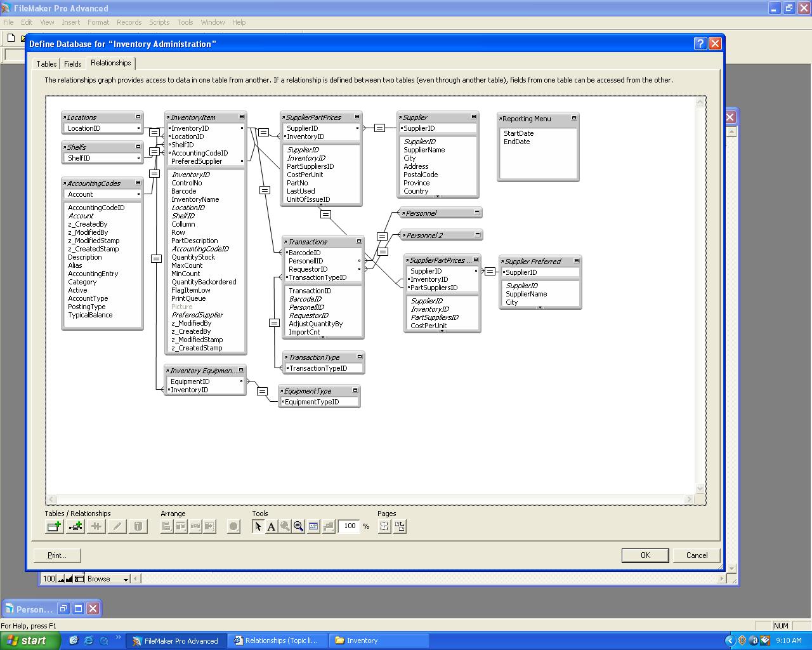Click the fourth Arrange icon for resizing objects

210,526
